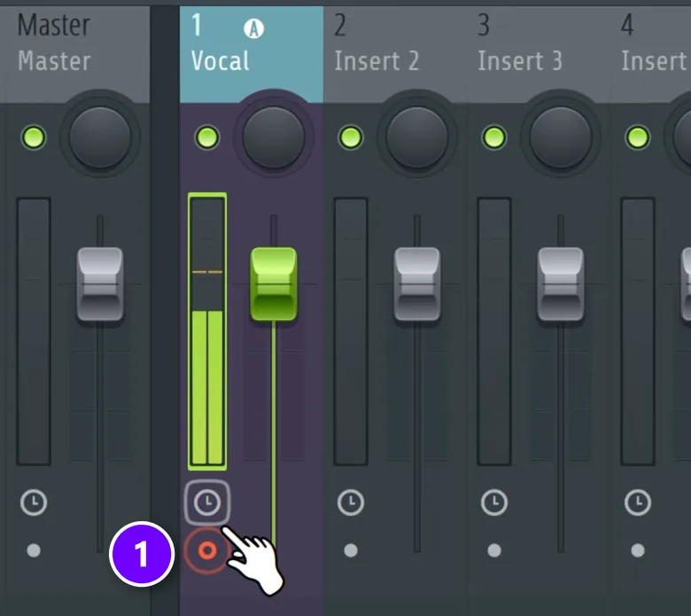The image size is (691, 616).
Task: Click latency clock icon on Insert 4
Action: tap(638, 503)
